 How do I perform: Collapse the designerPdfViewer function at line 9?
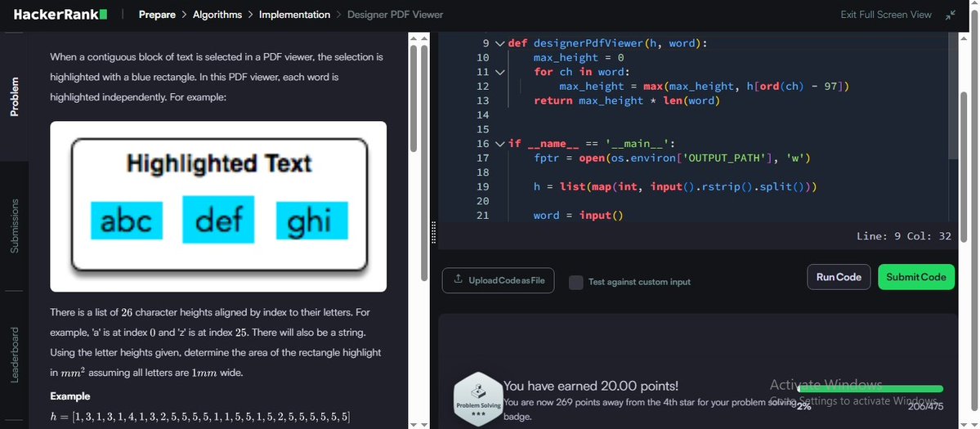pyautogui.click(x=499, y=43)
